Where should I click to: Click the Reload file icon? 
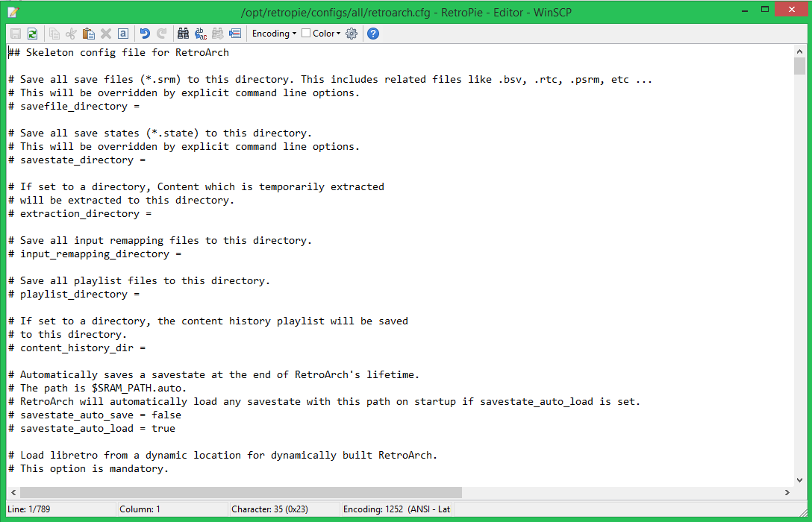(32, 34)
